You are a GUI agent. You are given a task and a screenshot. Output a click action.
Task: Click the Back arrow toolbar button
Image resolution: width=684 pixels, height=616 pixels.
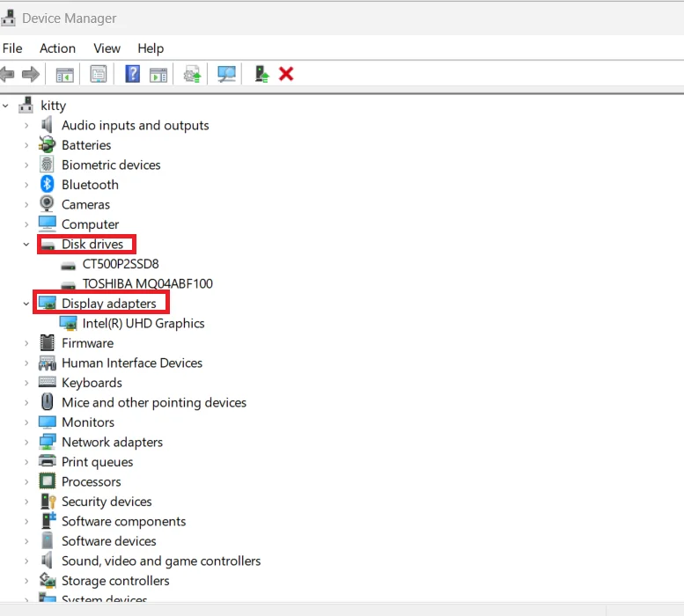tap(7, 74)
